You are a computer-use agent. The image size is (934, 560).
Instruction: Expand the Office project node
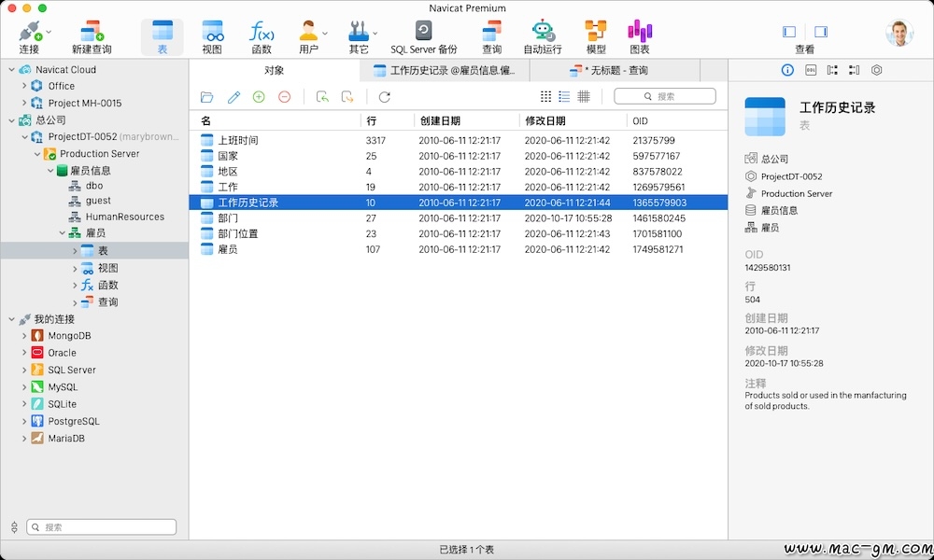pyautogui.click(x=24, y=86)
